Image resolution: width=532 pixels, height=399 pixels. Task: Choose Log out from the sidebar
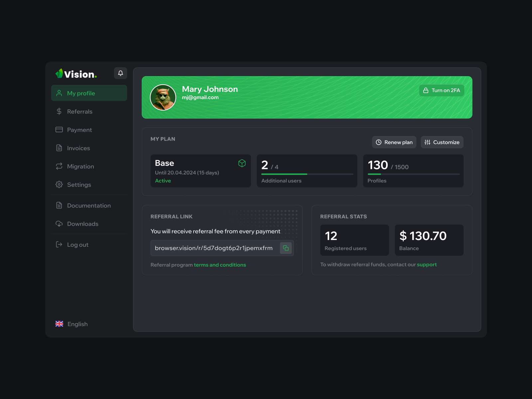[x=78, y=244]
